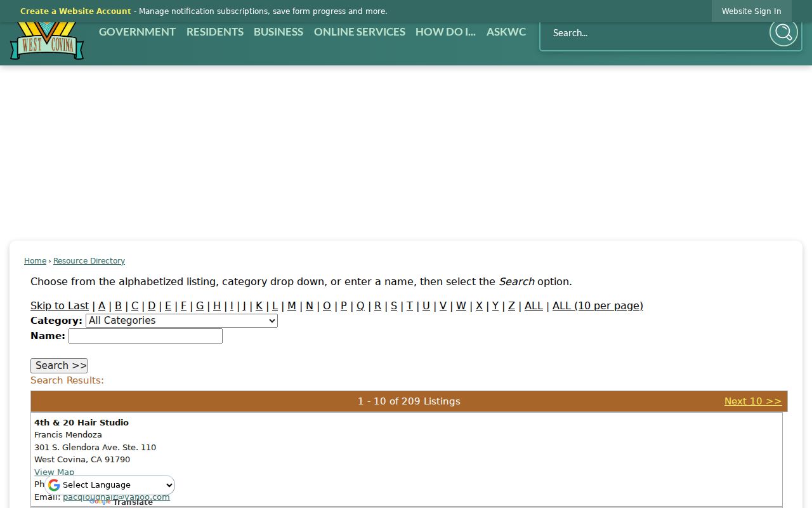The height and width of the screenshot is (508, 812).
Task: Click the contact name Francis Mendoza
Action: click(68, 435)
